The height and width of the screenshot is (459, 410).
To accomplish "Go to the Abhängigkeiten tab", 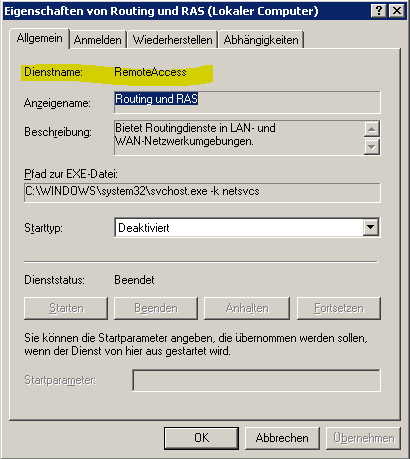I will coord(261,40).
